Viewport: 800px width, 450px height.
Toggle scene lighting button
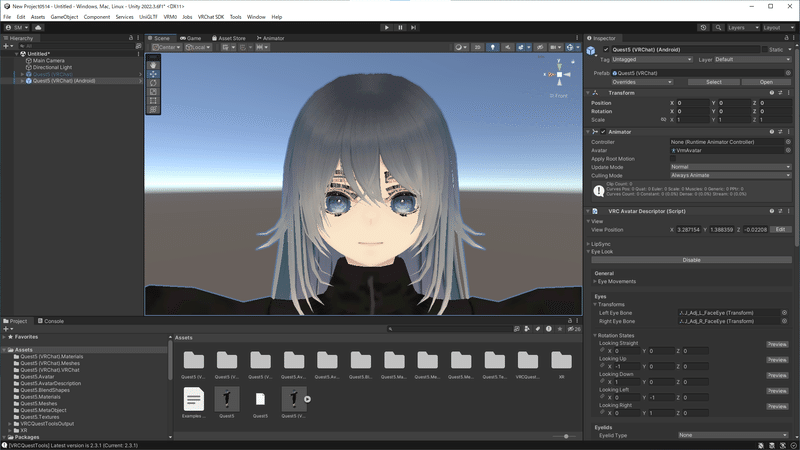point(492,47)
